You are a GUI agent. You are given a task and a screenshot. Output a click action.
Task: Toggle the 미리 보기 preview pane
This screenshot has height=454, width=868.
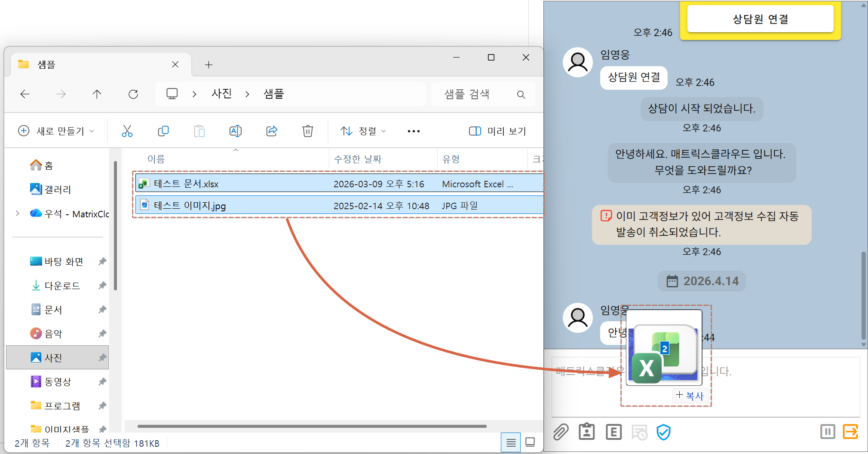[497, 131]
